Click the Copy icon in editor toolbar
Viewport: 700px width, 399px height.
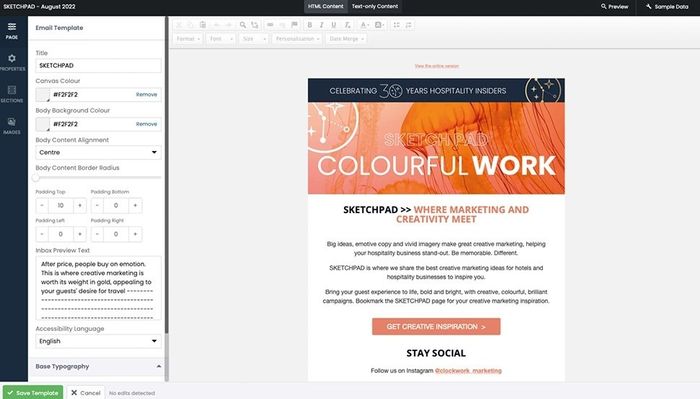(191, 25)
